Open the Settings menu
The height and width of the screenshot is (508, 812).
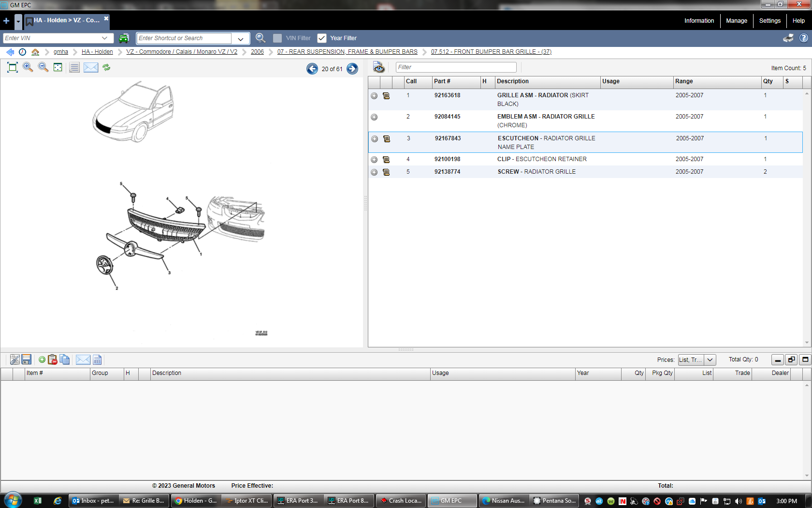click(x=769, y=21)
